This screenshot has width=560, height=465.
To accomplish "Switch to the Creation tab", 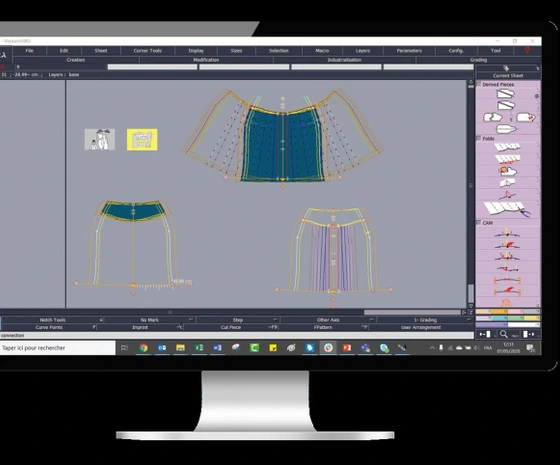I will point(76,60).
